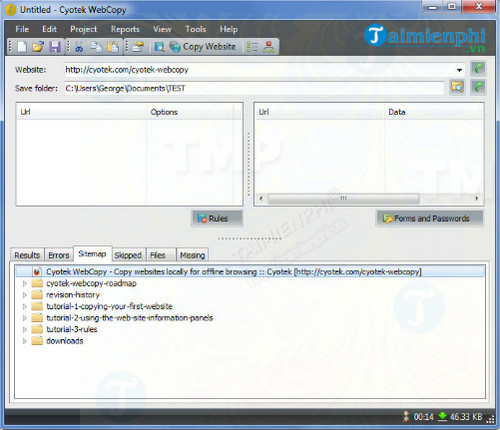500x430 pixels.
Task: Switch to the Results tab
Action: (x=27, y=255)
